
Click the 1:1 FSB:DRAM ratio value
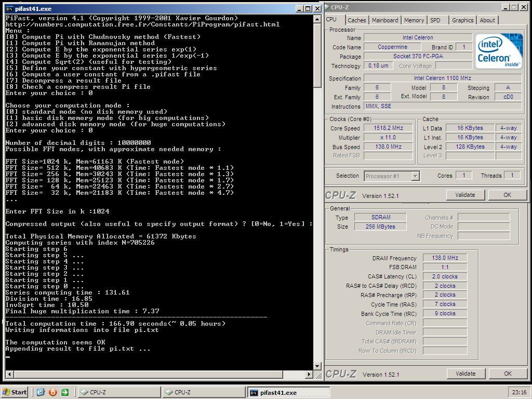pyautogui.click(x=445, y=267)
